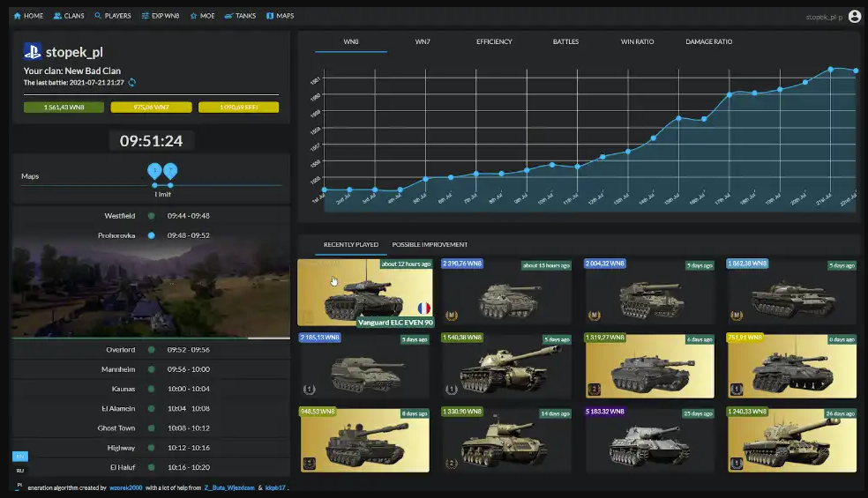Click the user account avatar icon
The height and width of the screenshot is (498, 868).
point(855,17)
